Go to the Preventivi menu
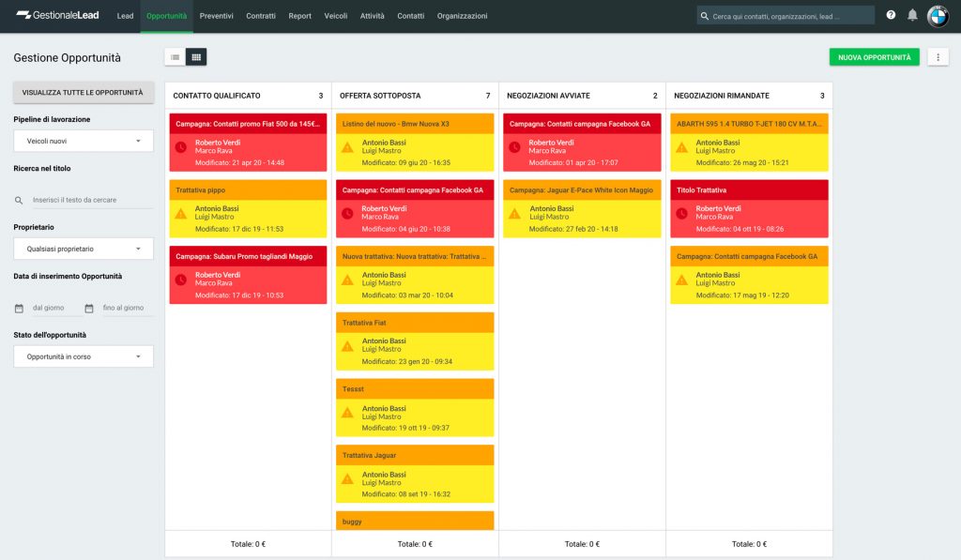 [x=216, y=16]
